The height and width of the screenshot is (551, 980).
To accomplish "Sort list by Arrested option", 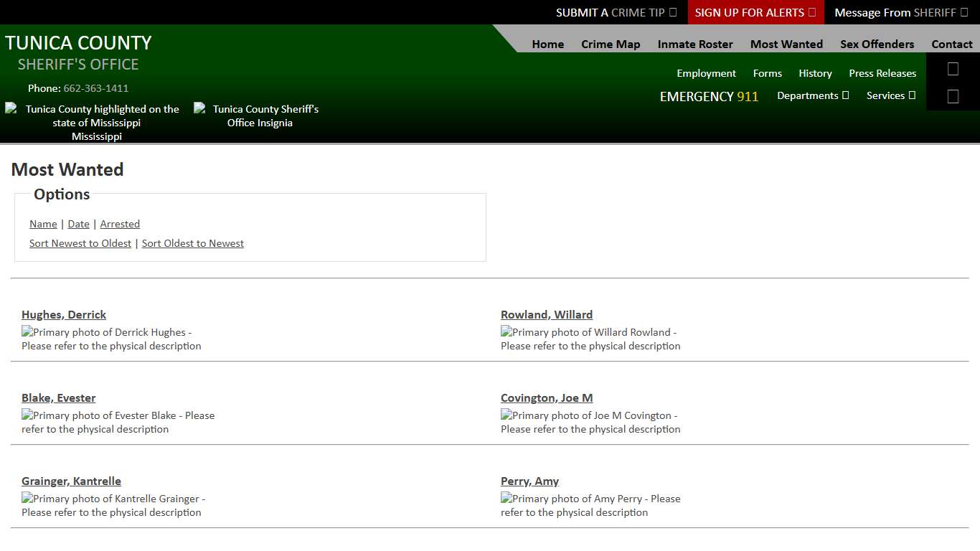I will pyautogui.click(x=120, y=224).
